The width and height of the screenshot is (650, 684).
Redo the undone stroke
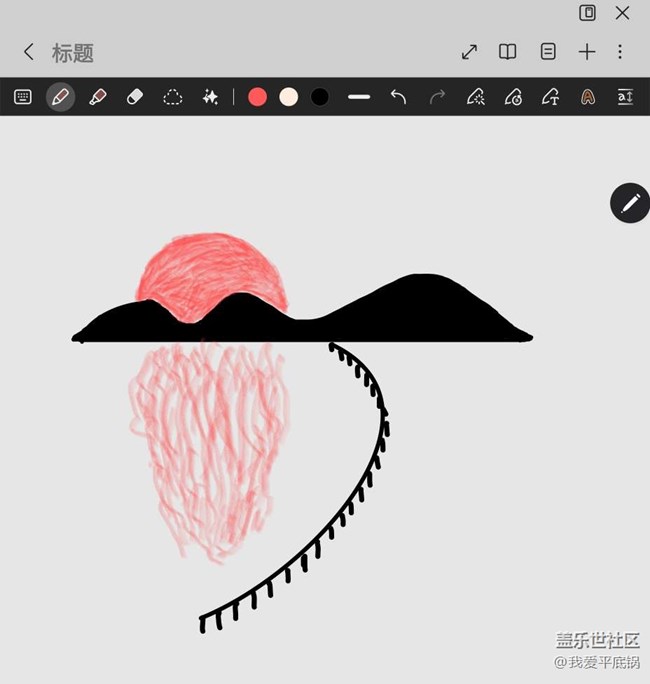[x=437, y=97]
